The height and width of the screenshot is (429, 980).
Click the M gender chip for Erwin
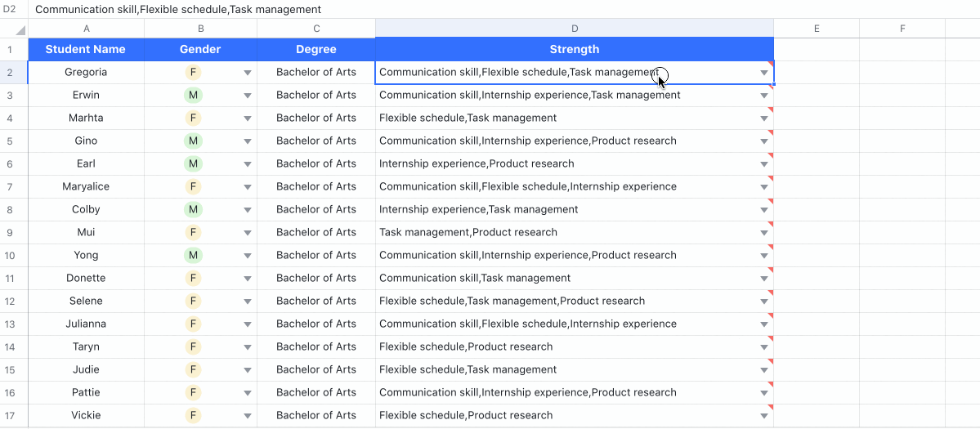[x=193, y=95]
